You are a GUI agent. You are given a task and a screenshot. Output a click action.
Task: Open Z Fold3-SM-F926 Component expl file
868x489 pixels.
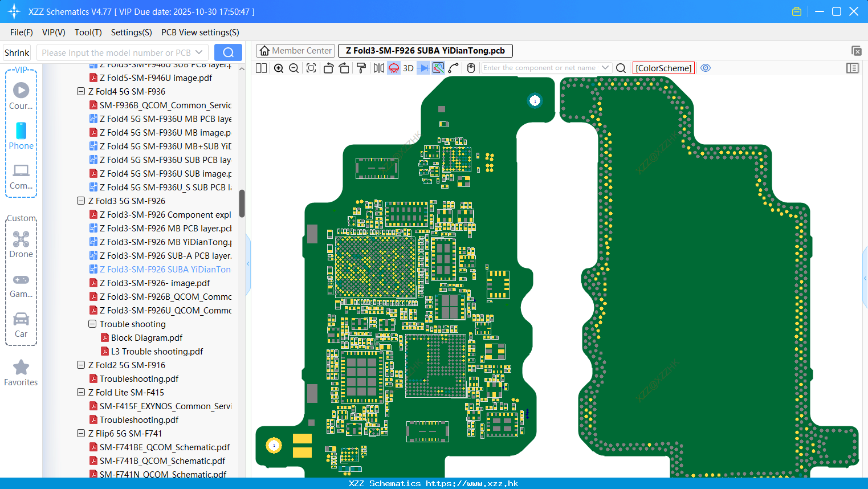tap(160, 214)
